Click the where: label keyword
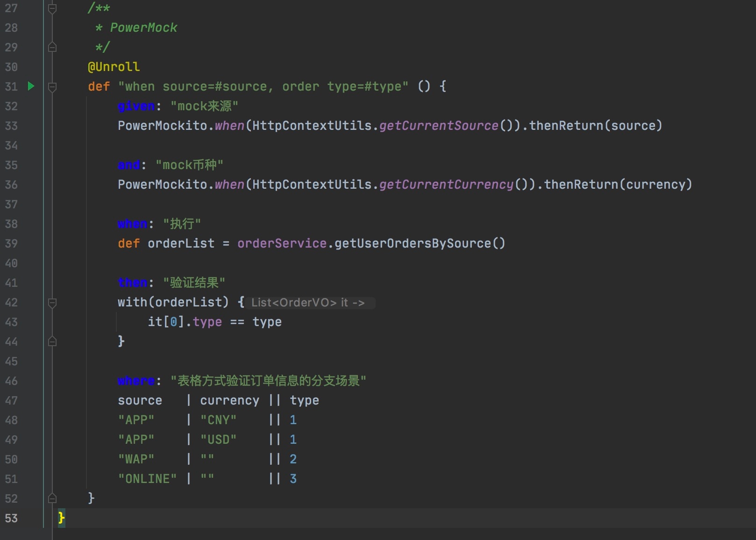 click(x=136, y=381)
